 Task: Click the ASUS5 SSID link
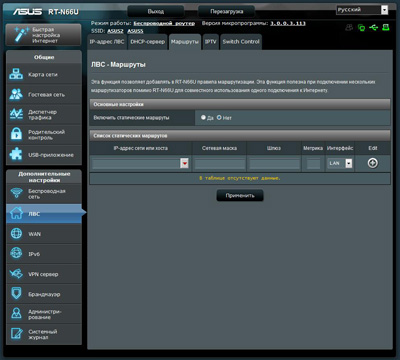(135, 31)
